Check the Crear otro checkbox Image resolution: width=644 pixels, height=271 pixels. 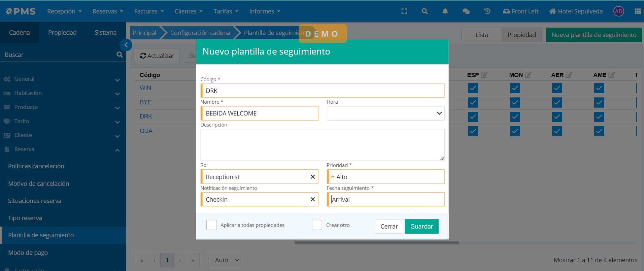317,225
